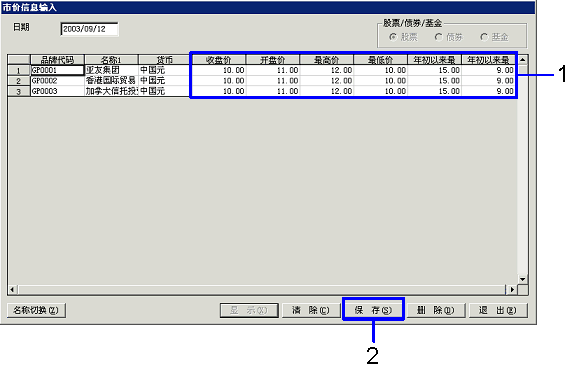Image resolution: width=569 pixels, height=371 pixels.
Task: Click the vertical scrollbar up arrow
Action: [523, 60]
